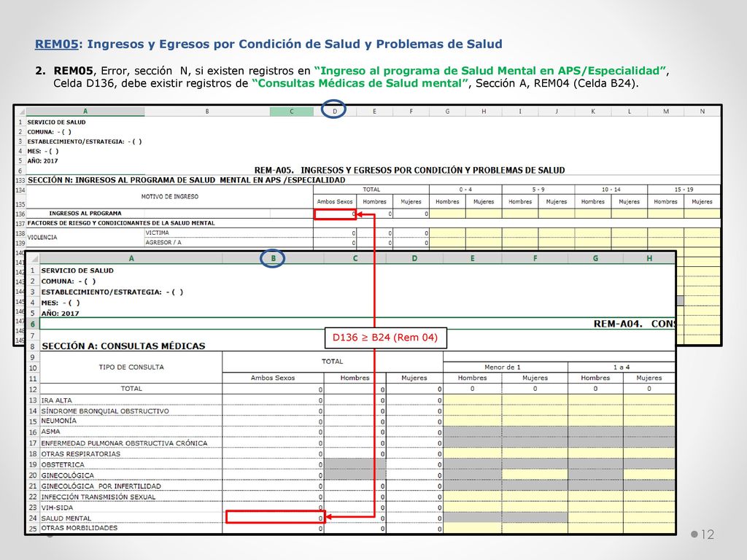Click '10 - 14' age group header
747x560 pixels.
pyautogui.click(x=611, y=190)
